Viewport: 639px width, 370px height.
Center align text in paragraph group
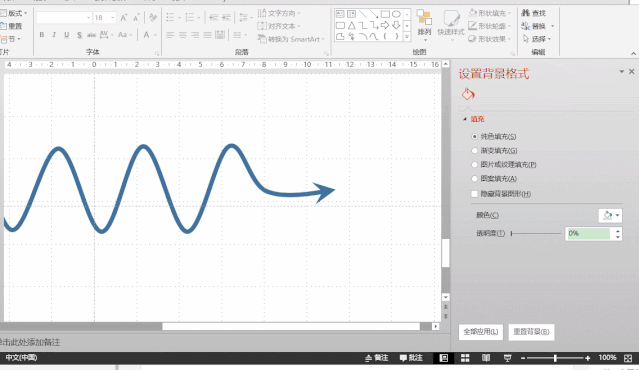183,35
